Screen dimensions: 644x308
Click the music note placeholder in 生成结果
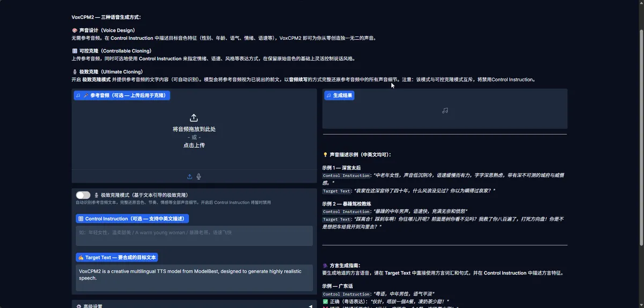[444, 111]
